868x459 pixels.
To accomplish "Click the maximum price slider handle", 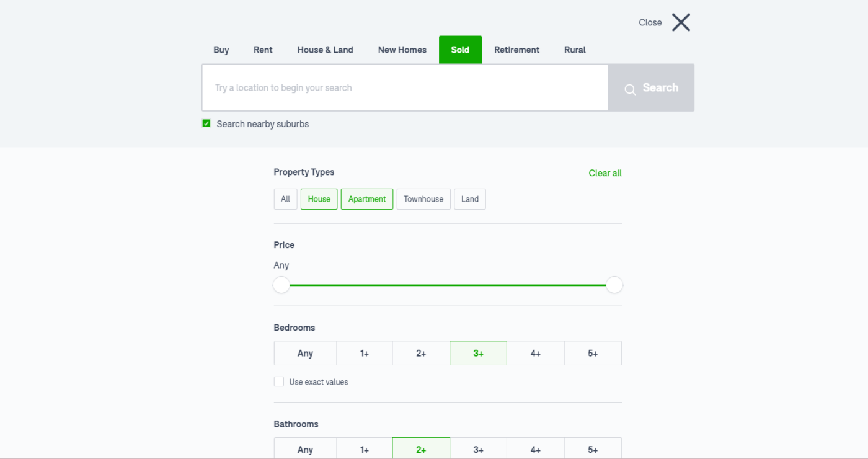I will [614, 285].
